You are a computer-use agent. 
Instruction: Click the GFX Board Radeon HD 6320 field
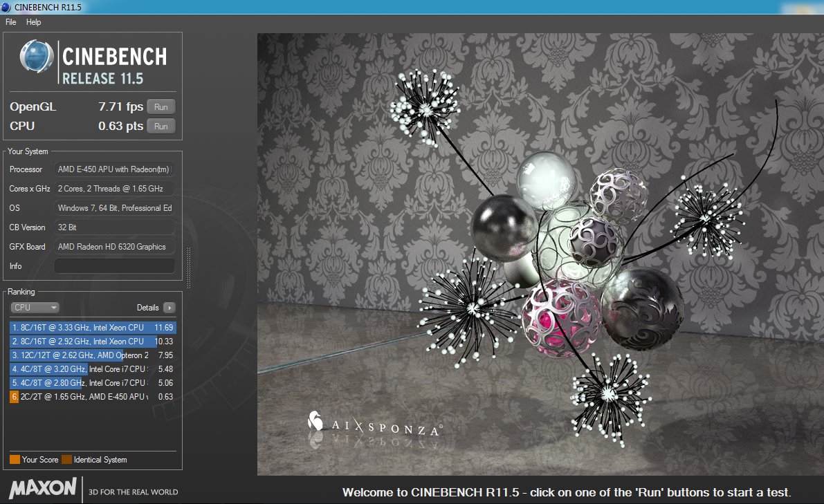115,247
